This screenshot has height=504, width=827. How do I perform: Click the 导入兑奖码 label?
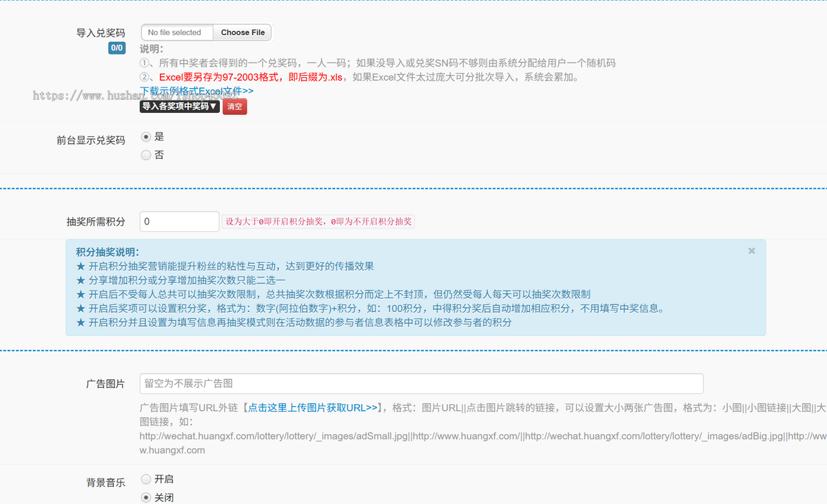101,32
